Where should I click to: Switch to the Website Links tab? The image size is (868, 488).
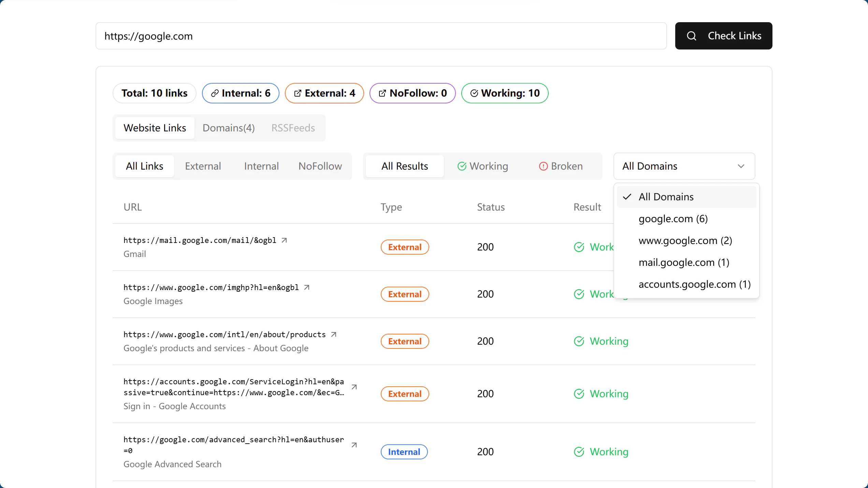coord(155,128)
